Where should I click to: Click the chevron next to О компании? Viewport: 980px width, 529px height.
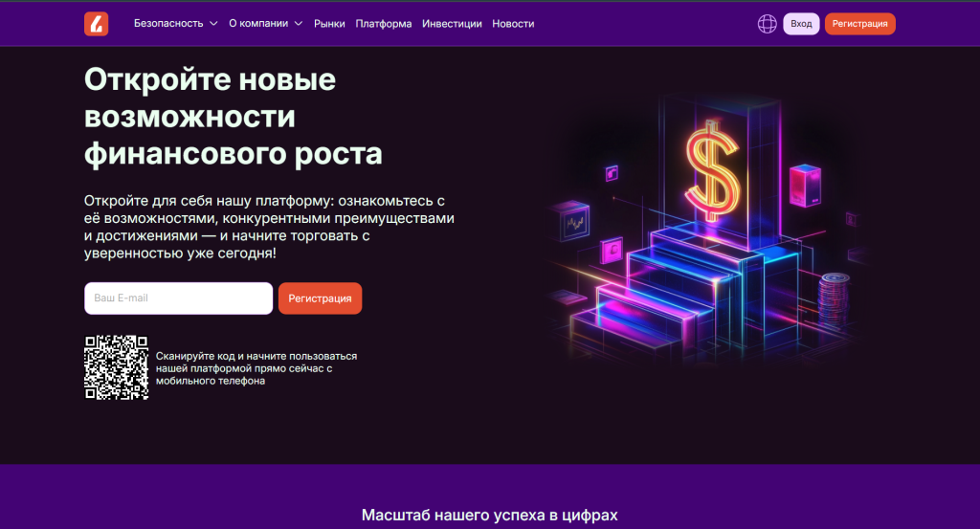(299, 24)
